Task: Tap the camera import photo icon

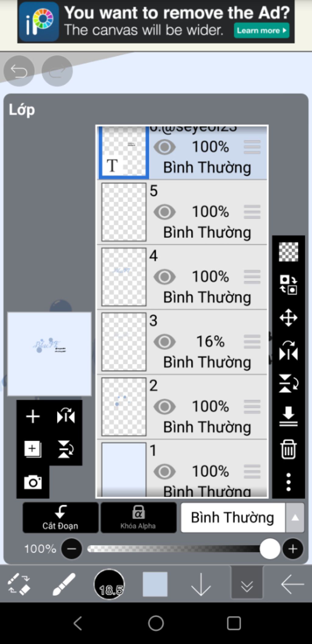Action: point(33,482)
